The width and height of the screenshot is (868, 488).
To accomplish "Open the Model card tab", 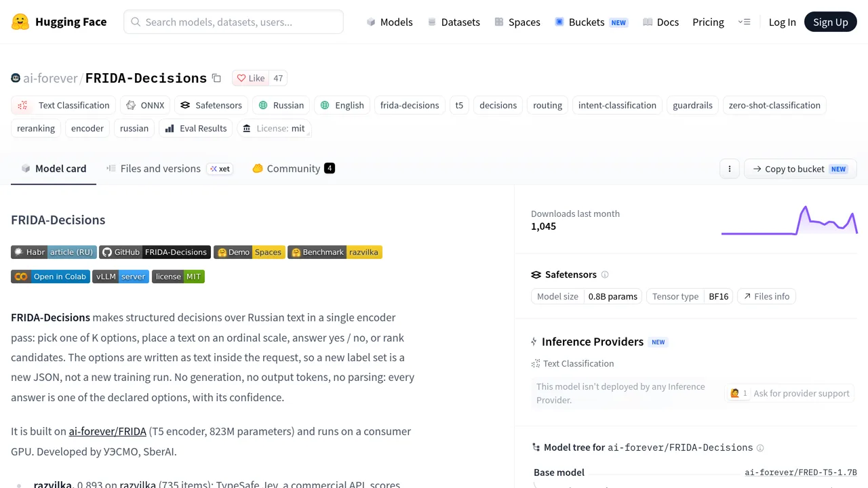I will point(54,169).
